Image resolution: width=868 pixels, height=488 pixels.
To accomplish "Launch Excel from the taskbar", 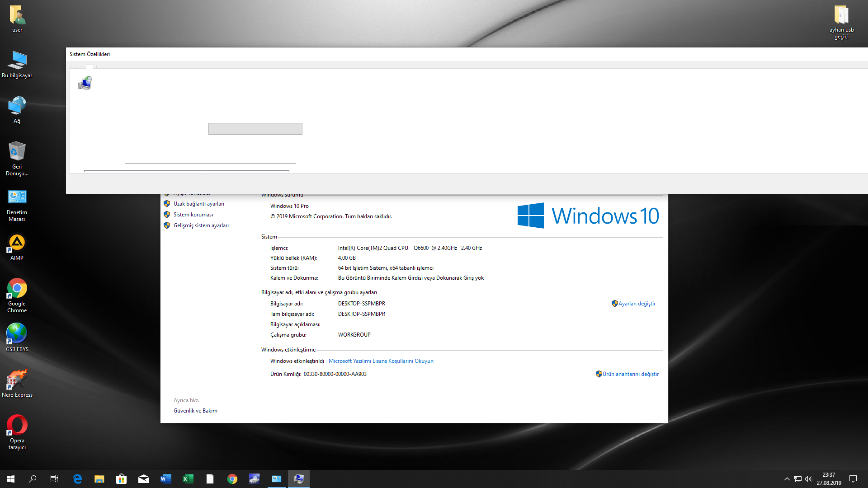I will pyautogui.click(x=188, y=479).
